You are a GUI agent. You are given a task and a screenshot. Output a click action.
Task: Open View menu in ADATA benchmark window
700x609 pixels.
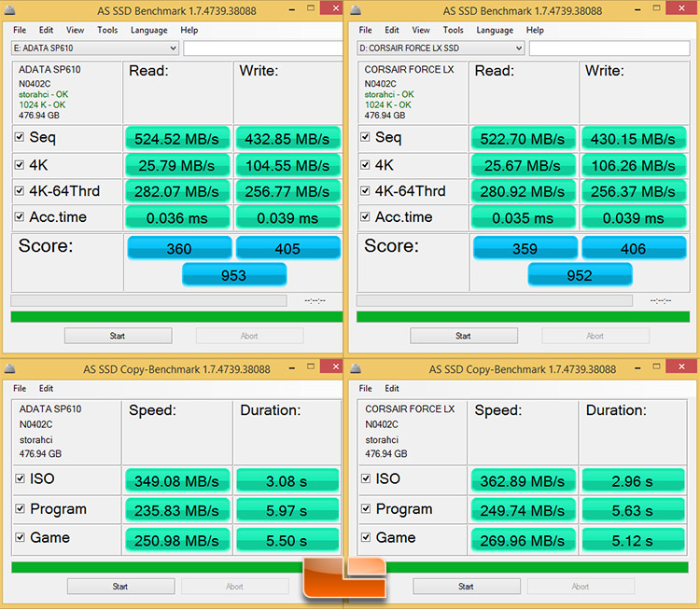coord(75,30)
